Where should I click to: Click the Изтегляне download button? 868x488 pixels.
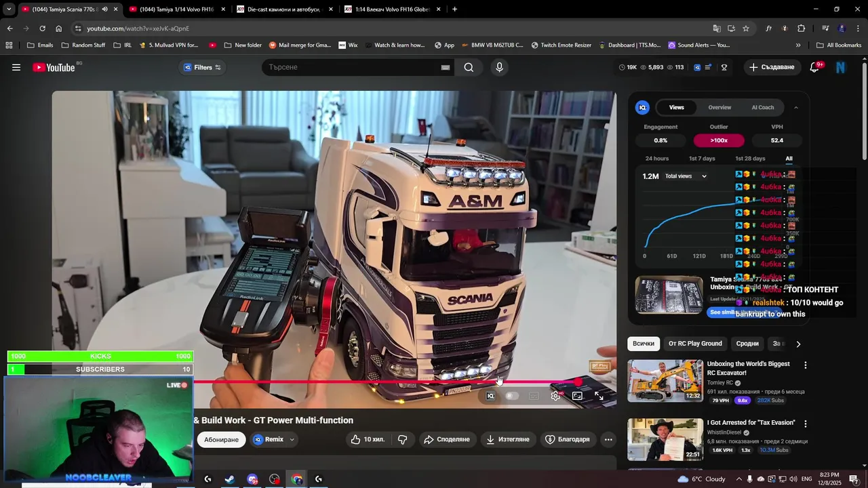(508, 439)
